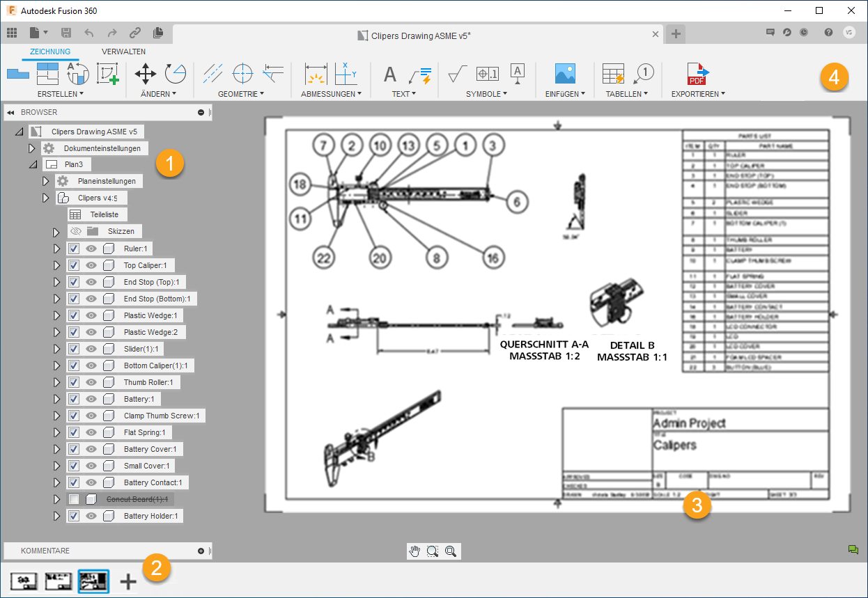Select the Text tool

click(390, 74)
